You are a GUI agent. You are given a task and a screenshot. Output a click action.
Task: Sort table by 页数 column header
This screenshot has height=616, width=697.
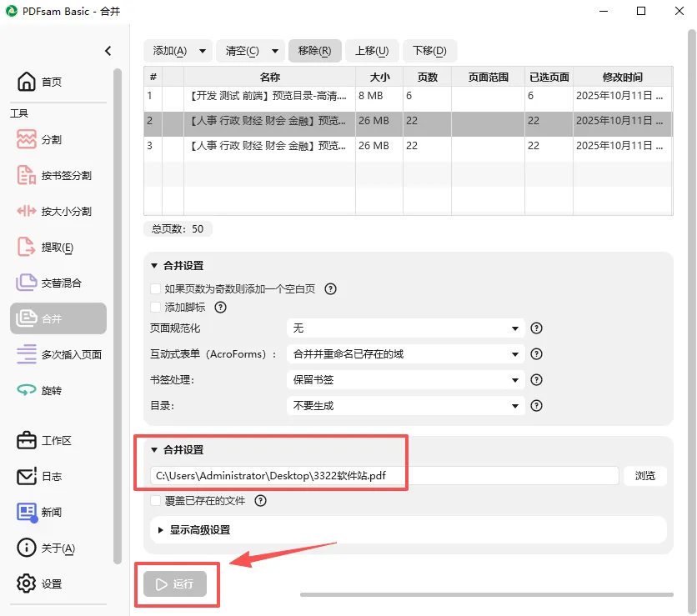427,77
